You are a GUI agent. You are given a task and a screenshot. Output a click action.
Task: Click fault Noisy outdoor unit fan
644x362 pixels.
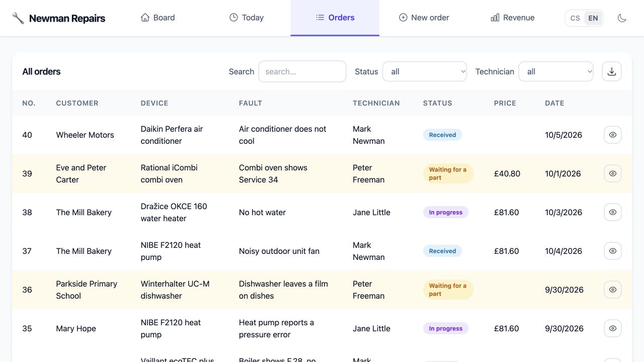[x=279, y=251]
